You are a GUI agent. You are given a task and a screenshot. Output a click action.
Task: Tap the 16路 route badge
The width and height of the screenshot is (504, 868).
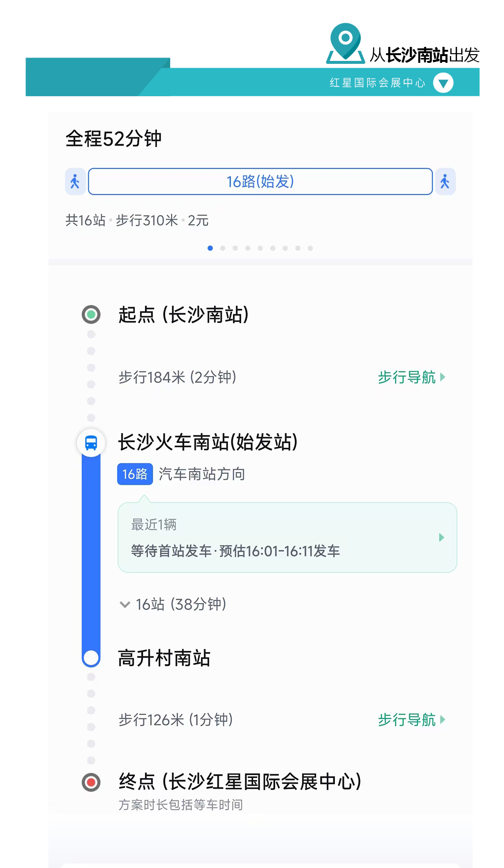(135, 474)
